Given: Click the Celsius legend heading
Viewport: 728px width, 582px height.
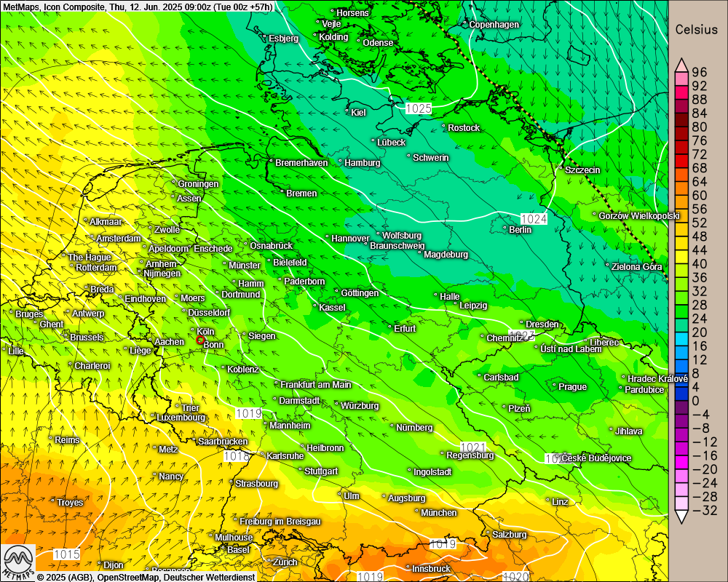Looking at the screenshot, I should (697, 30).
